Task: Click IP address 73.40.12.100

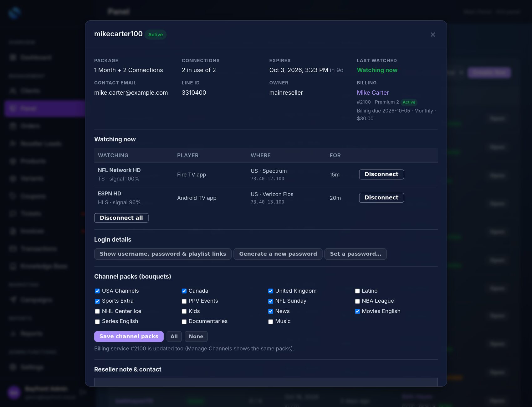Action: pos(267,179)
